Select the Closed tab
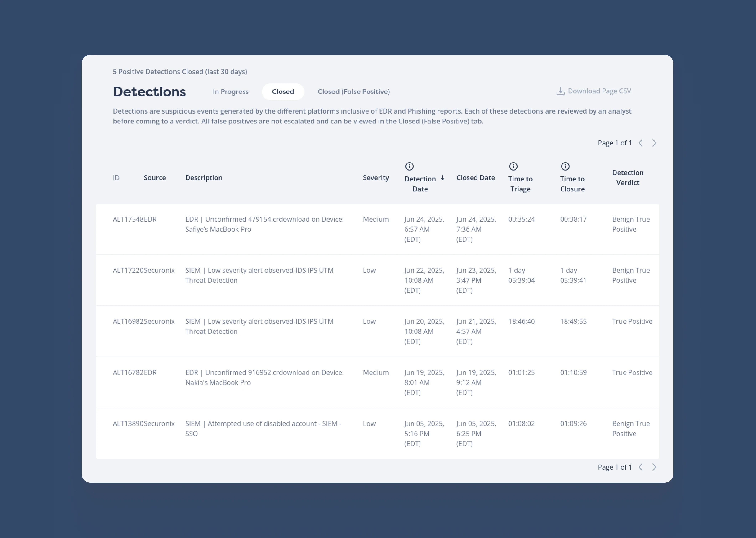Screen dimensions: 756x538 coord(283,92)
